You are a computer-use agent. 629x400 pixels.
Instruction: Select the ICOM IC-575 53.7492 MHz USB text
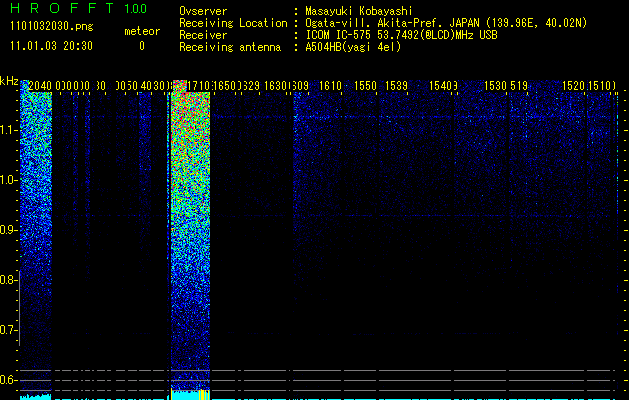tap(401, 35)
